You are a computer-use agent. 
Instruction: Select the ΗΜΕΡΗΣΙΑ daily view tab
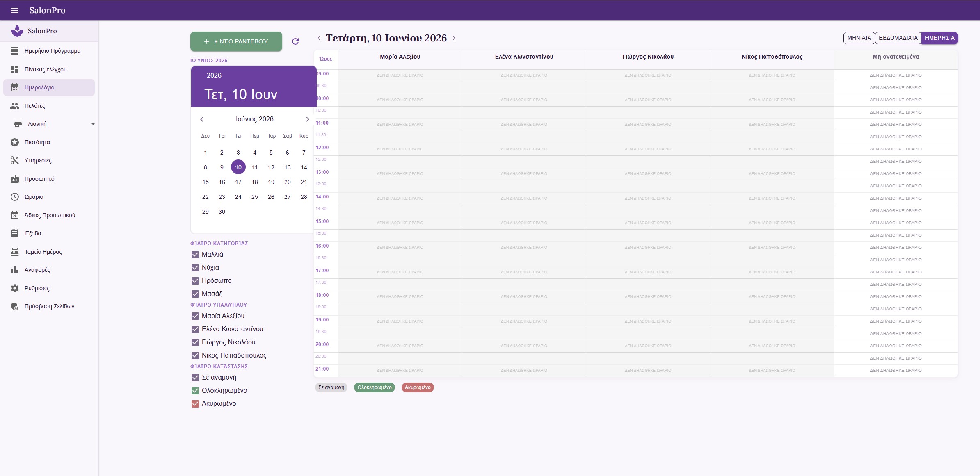[x=939, y=38]
